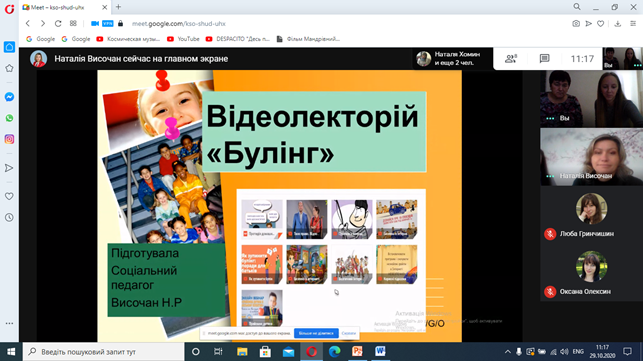
Task: Click blue stop sharing button in banner
Action: (x=316, y=333)
